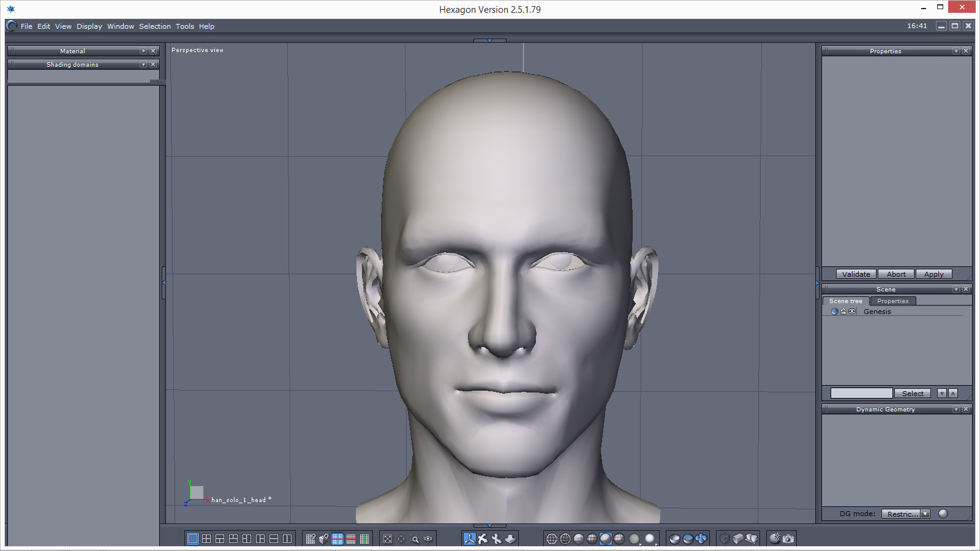This screenshot has width=980, height=551.
Task: Click the octagonal prism icon
Action: pos(738,539)
